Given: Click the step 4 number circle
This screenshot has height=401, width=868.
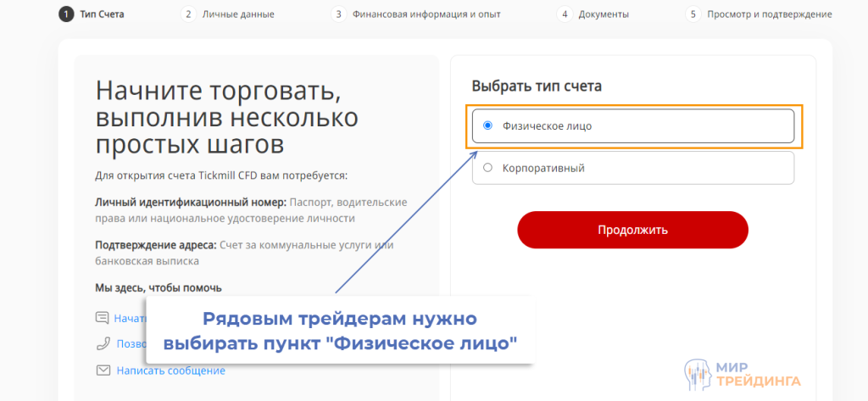Looking at the screenshot, I should tap(564, 14).
